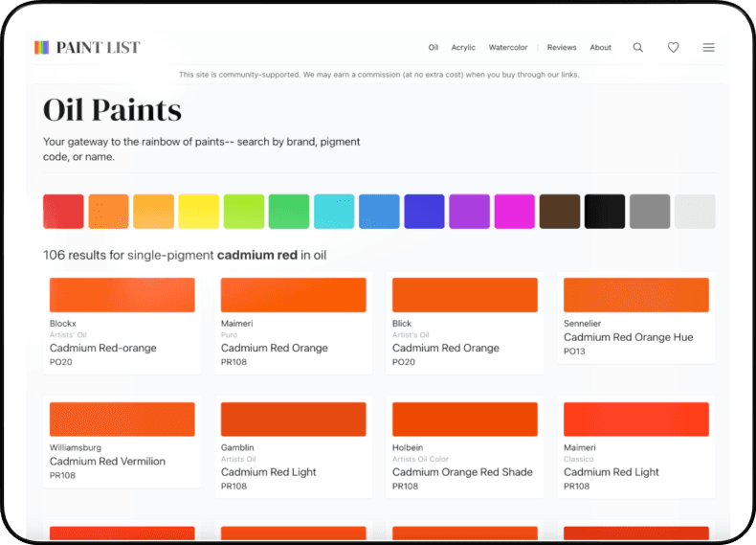Filter by the gray color swatch
The image size is (756, 545).
pyautogui.click(x=650, y=212)
